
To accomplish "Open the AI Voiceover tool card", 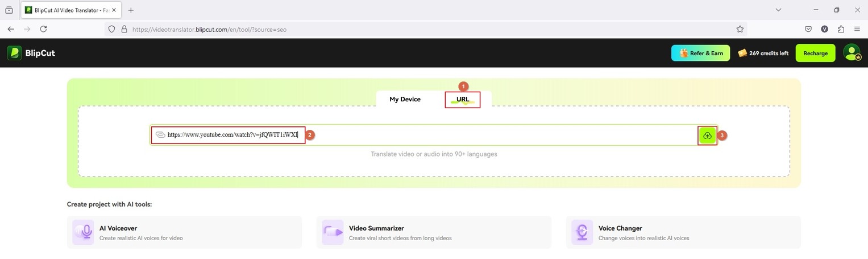I will click(x=184, y=232).
